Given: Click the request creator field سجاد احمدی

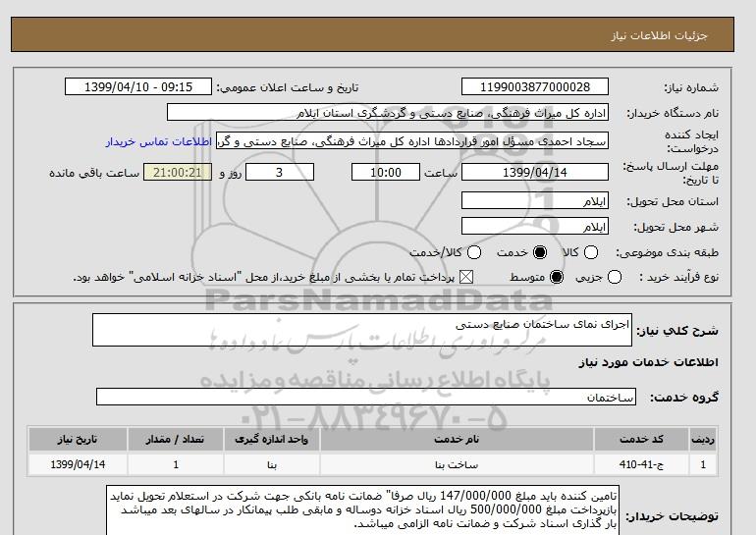Looking at the screenshot, I should pos(412,141).
